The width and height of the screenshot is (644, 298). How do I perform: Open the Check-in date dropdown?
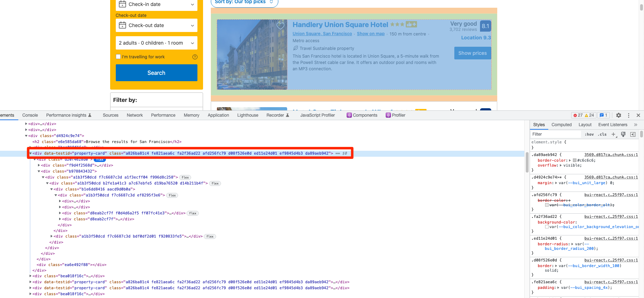coord(157,5)
